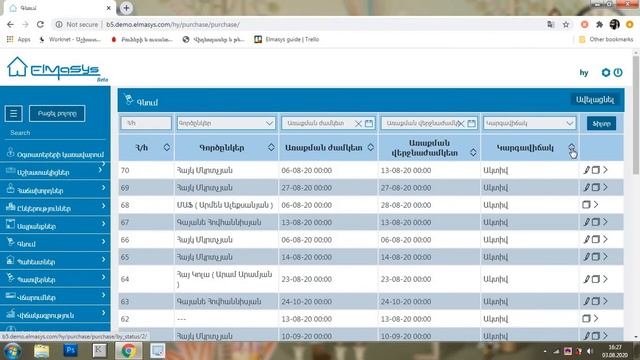
Task: Sort table by the ID column arrows
Action: tap(167, 147)
